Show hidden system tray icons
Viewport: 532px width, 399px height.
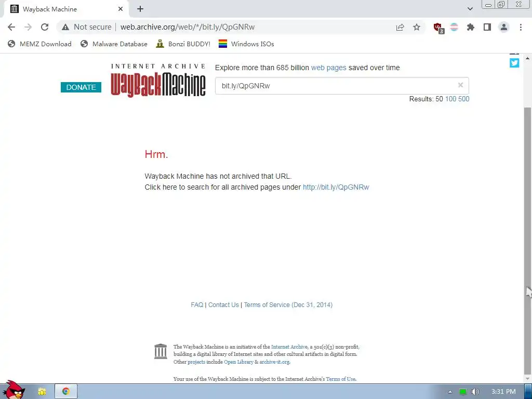[x=450, y=392]
